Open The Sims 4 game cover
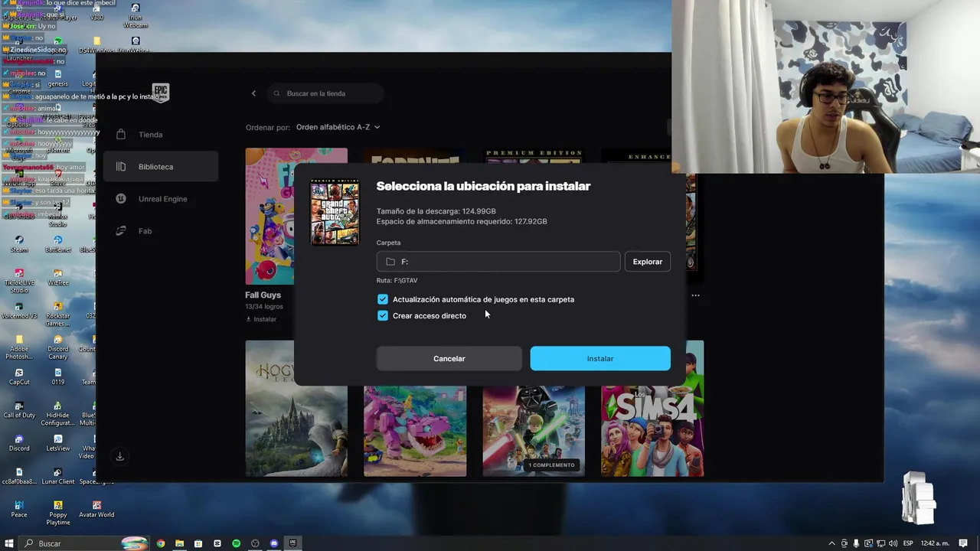 (652, 431)
